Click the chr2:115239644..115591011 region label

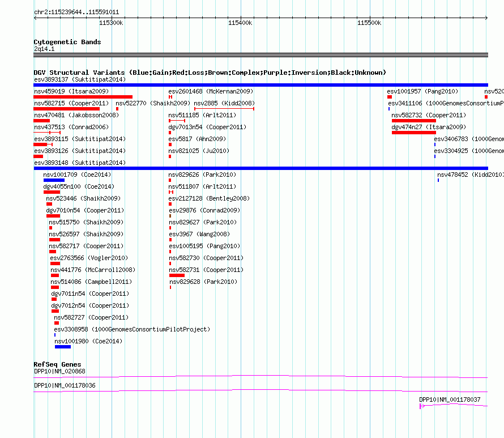76,12
